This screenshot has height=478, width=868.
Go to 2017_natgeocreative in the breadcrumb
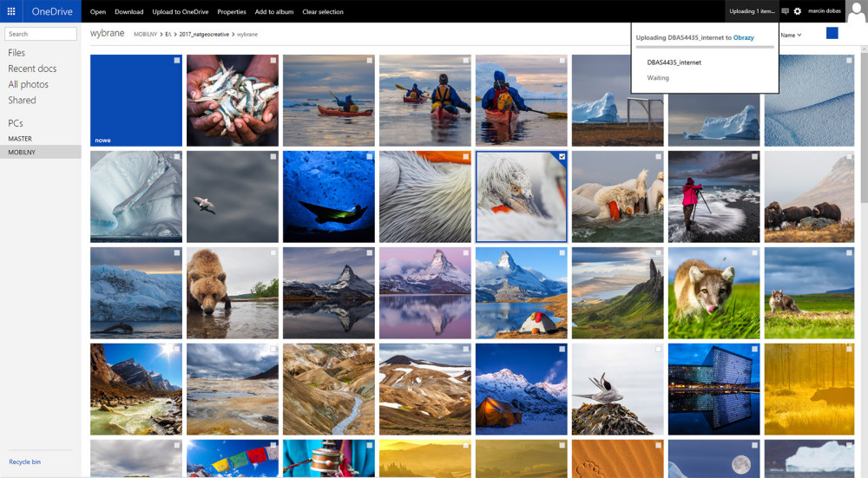[204, 35]
